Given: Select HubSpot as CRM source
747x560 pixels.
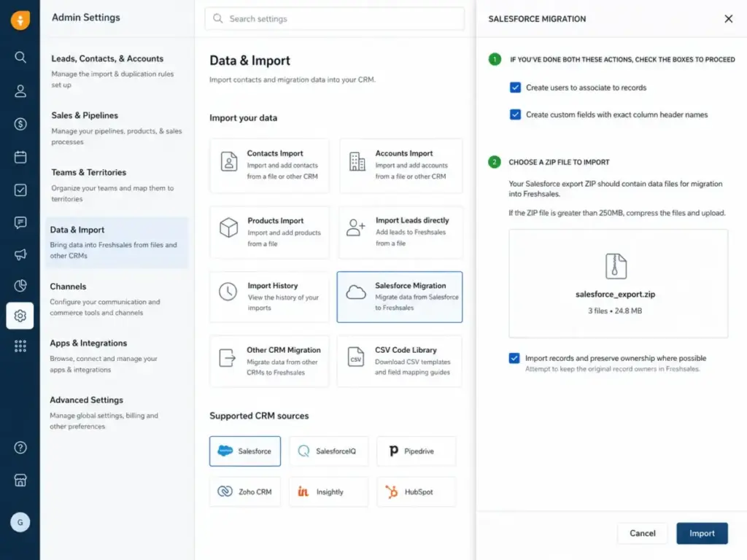Looking at the screenshot, I should [416, 491].
